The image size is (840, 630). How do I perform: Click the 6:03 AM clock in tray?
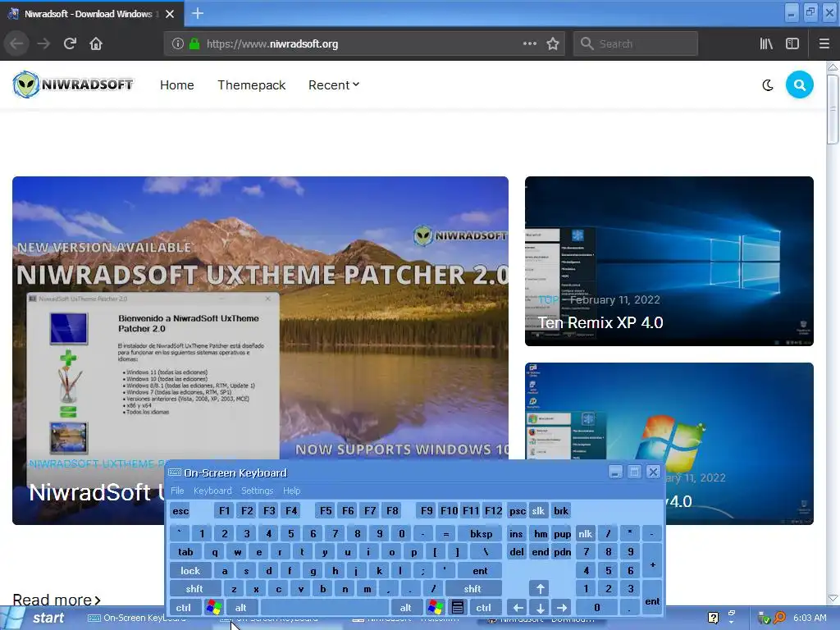[810, 618]
